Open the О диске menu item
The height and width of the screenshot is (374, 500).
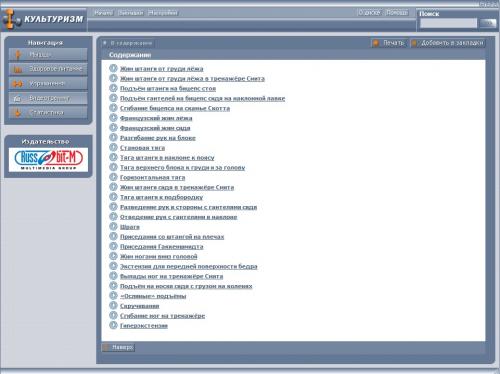coord(369,13)
